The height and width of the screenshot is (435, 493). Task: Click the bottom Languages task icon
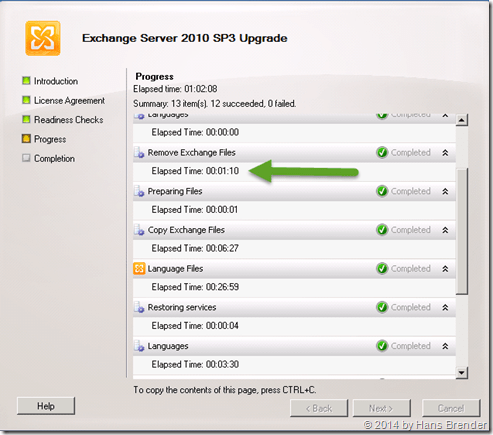139,346
